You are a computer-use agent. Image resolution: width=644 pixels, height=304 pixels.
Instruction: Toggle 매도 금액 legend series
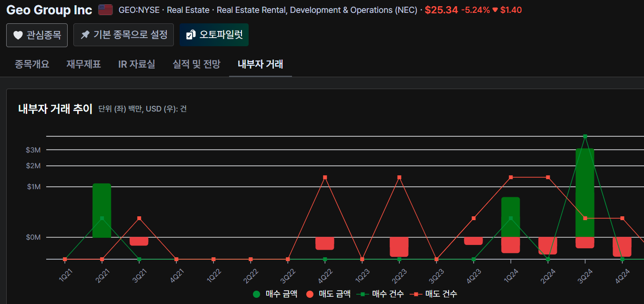pyautogui.click(x=329, y=294)
